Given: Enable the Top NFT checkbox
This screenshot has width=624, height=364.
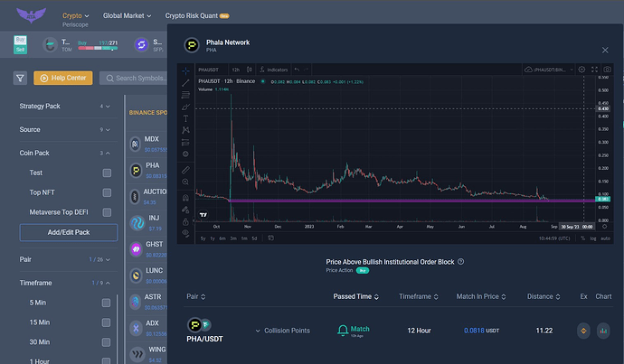Looking at the screenshot, I should pos(107,191).
